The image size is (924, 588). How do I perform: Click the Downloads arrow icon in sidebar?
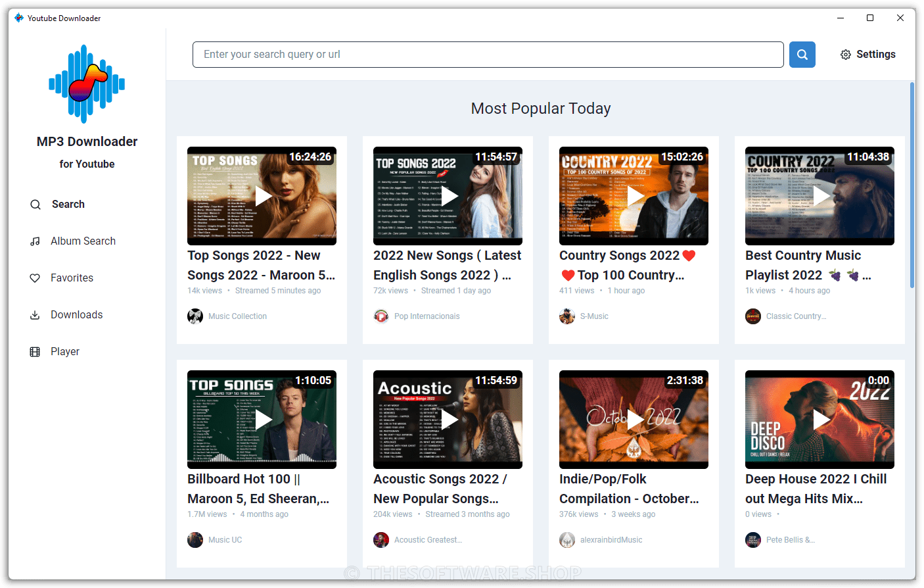coord(35,315)
